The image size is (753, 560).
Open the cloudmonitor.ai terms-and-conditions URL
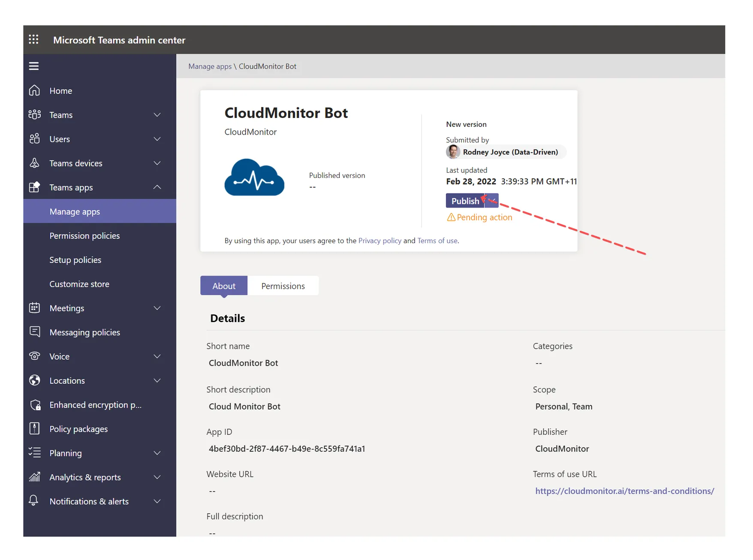[624, 491]
